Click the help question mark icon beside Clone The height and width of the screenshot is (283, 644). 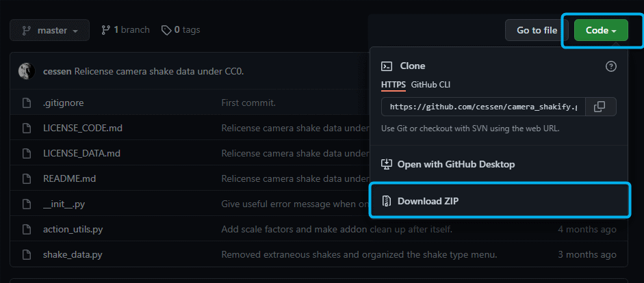click(610, 66)
